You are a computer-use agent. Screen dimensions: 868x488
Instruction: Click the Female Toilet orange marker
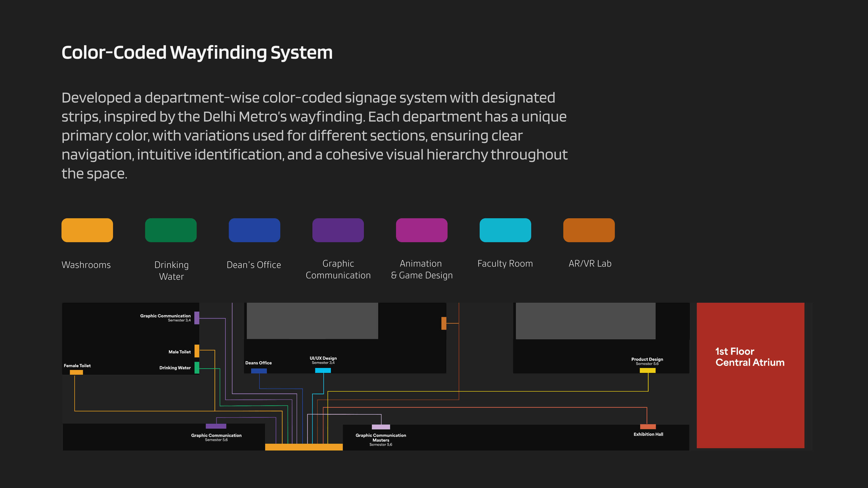tap(76, 372)
